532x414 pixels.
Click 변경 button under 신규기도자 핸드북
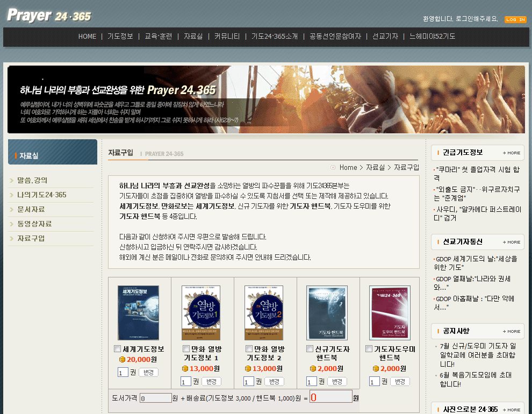point(337,381)
